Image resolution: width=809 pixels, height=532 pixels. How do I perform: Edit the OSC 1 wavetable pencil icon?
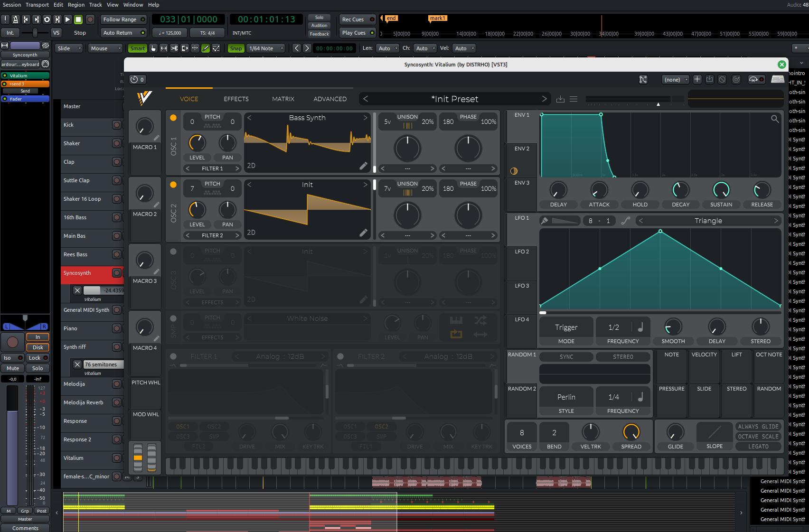pyautogui.click(x=363, y=166)
